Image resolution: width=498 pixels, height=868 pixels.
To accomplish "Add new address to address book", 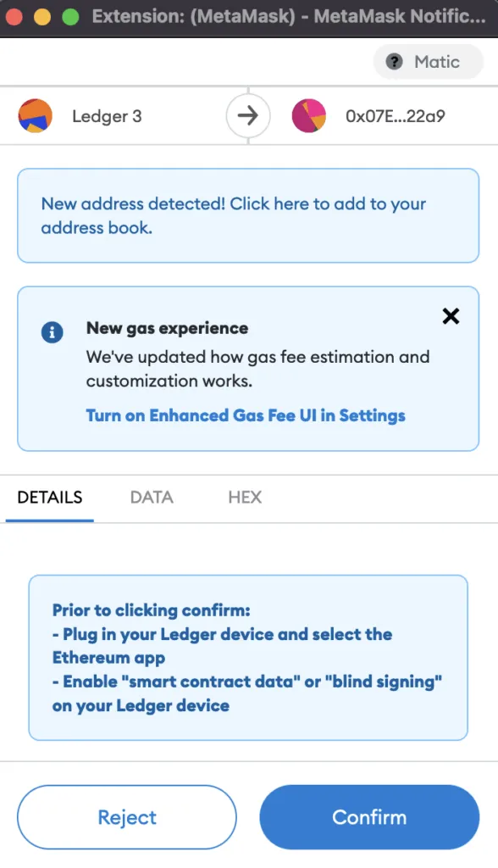I will (248, 215).
